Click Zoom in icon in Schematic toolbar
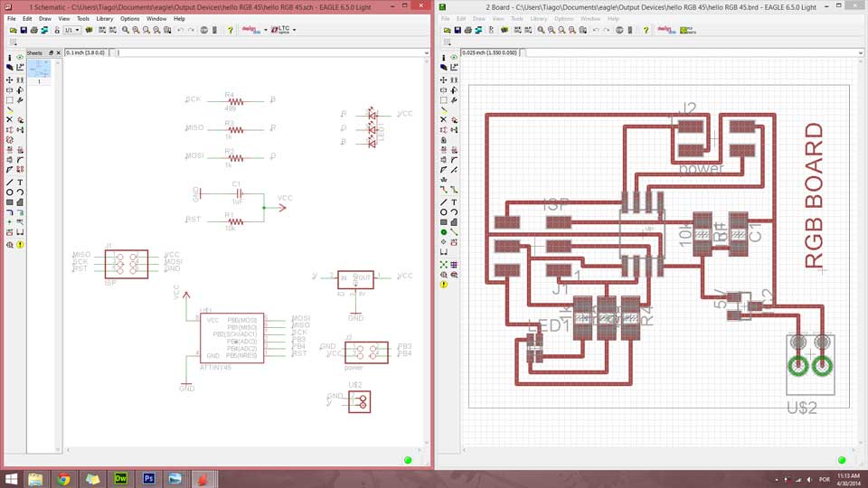Image resolution: width=868 pixels, height=488 pixels. coord(136,30)
